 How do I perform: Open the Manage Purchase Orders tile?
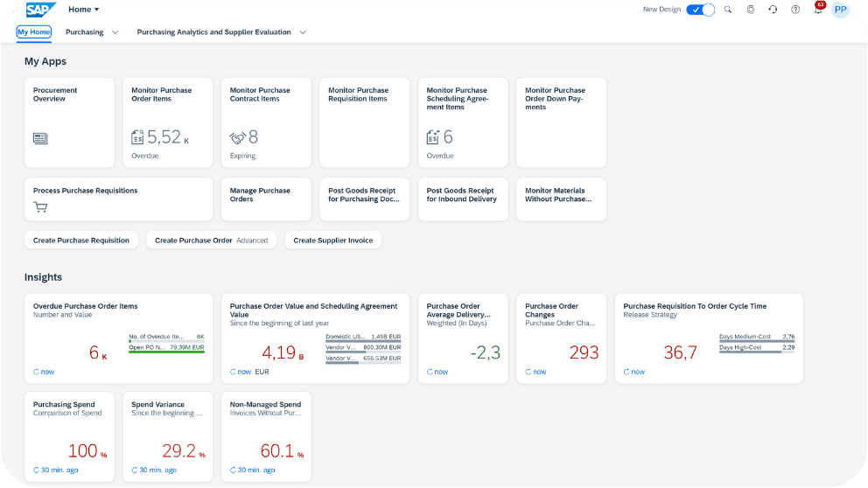266,199
